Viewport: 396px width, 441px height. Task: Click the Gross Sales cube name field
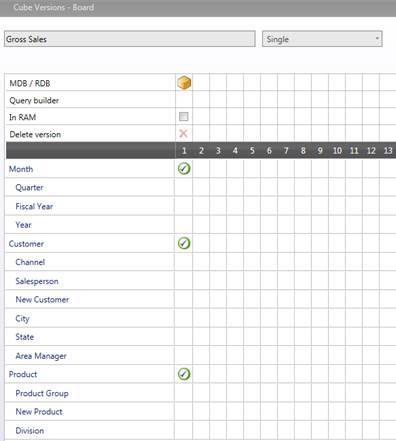tap(130, 39)
